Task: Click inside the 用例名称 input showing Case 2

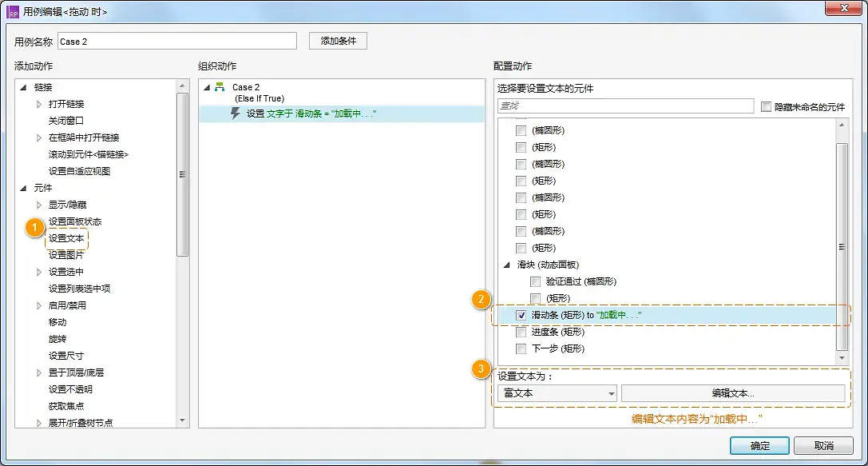Action: (176, 40)
